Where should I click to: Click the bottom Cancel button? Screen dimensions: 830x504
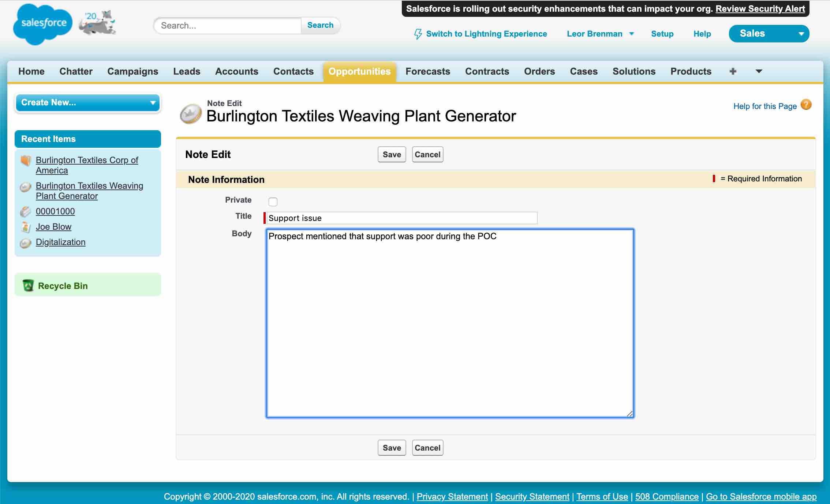click(427, 448)
